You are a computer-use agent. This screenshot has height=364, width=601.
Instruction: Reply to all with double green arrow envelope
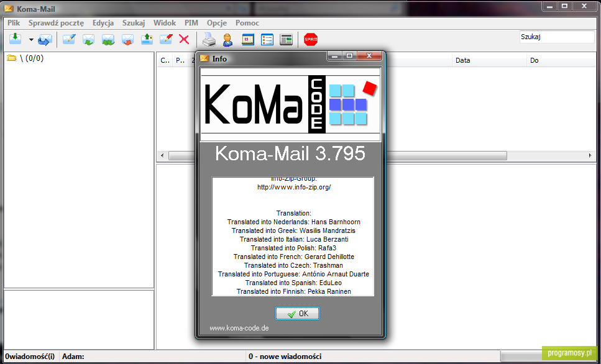pos(108,40)
